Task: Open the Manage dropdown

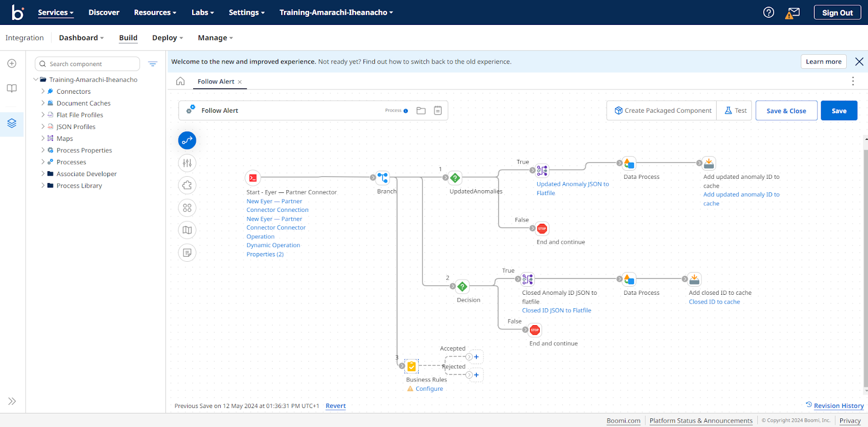Action: tap(215, 38)
